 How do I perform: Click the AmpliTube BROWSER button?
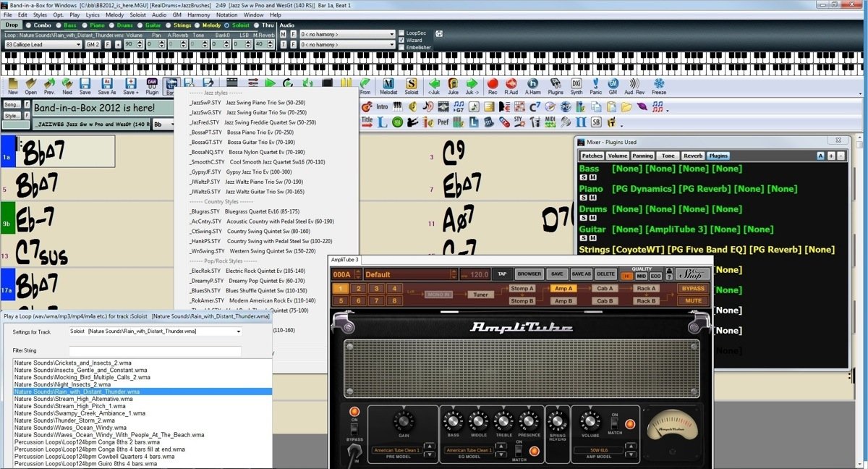coord(529,274)
